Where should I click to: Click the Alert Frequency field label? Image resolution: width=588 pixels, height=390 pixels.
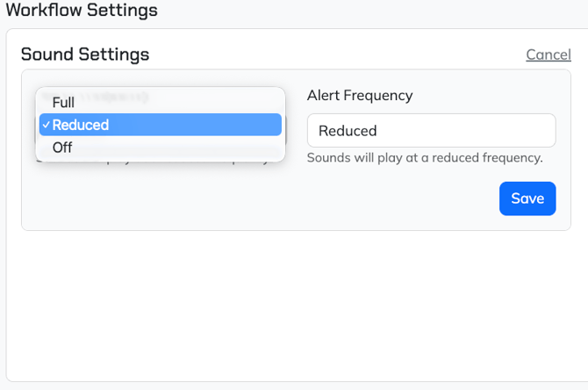[359, 95]
